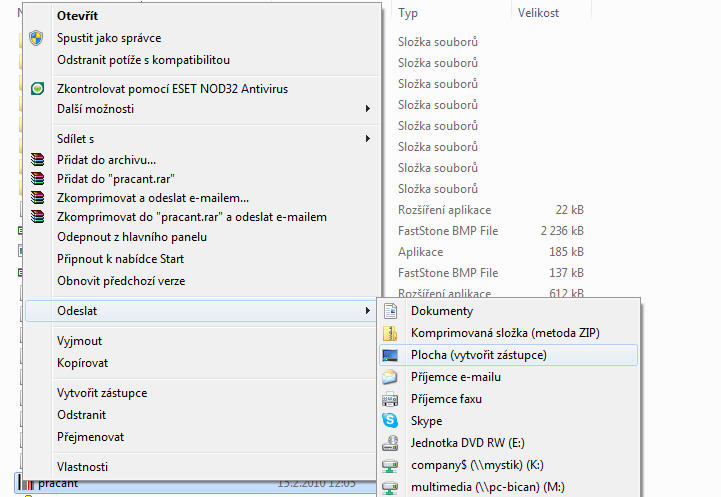This screenshot has height=497, width=721.
Task: Open the Odeslat menu entry
Action: (x=202, y=311)
